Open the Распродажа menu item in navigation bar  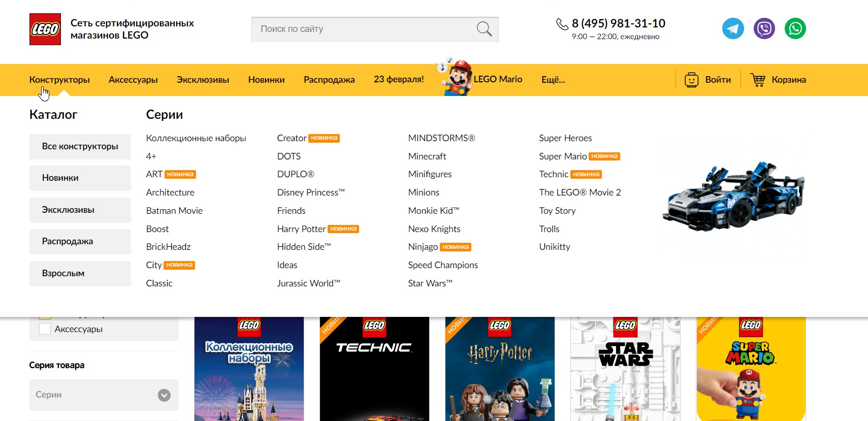[x=329, y=80]
